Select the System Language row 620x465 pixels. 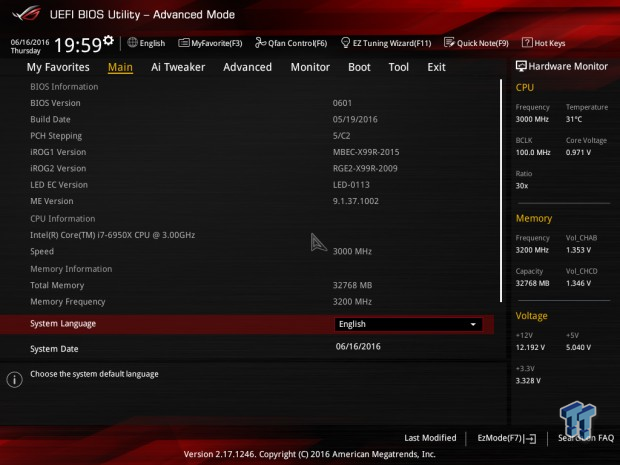pyautogui.click(x=247, y=324)
